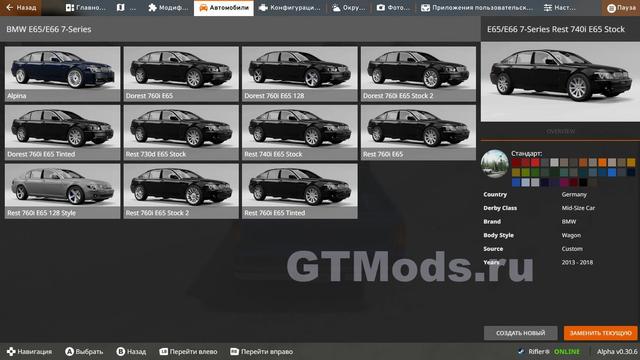
Task: Choose the Rest 730d E65 Stock config
Action: [181, 132]
